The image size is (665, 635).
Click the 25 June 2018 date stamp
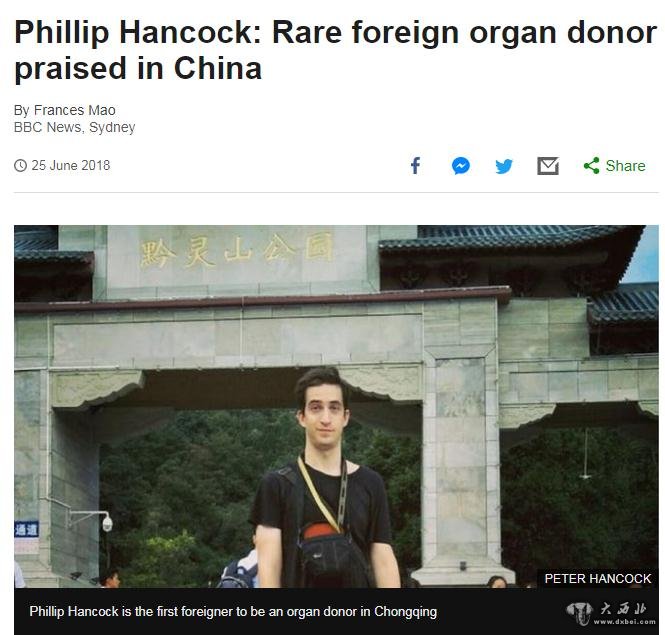point(70,165)
